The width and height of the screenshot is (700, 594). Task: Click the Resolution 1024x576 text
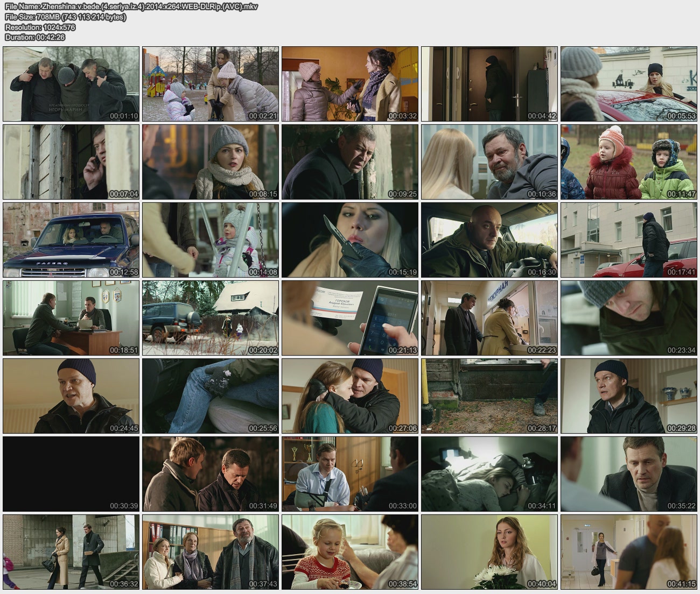pos(40,27)
